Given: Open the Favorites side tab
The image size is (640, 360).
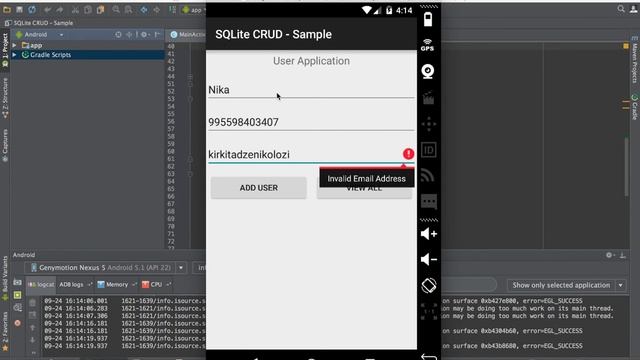Looking at the screenshot, I should (x=5, y=331).
